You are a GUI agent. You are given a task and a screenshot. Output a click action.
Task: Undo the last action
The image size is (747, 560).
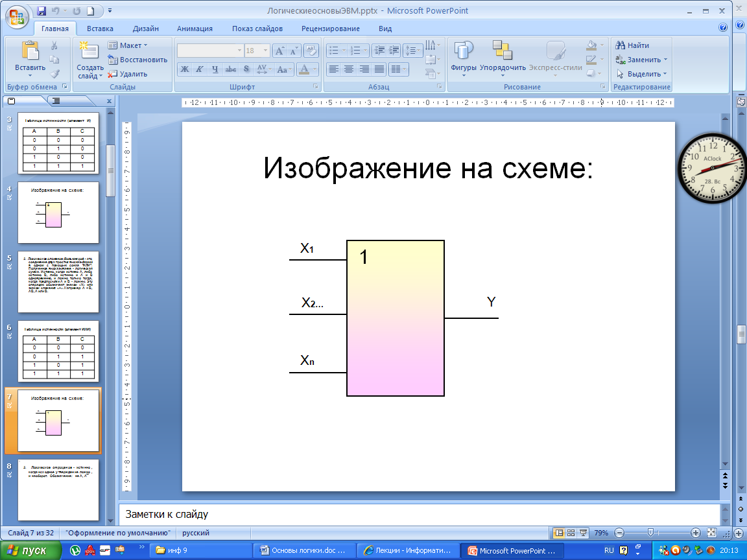click(55, 10)
